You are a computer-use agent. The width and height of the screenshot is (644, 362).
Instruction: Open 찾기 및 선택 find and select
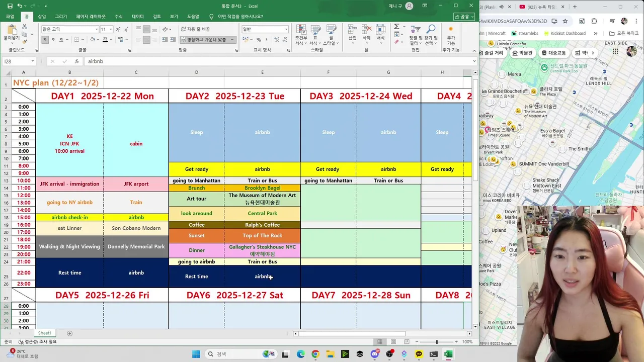click(x=431, y=35)
